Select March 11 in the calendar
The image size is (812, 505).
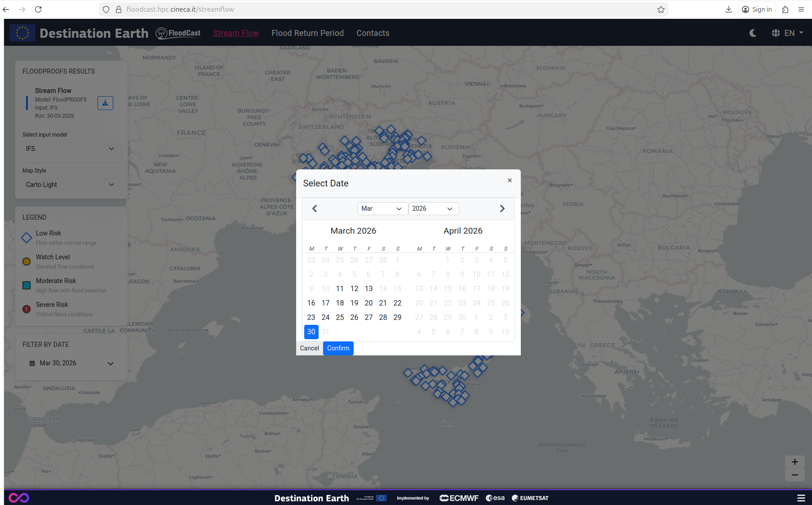340,288
